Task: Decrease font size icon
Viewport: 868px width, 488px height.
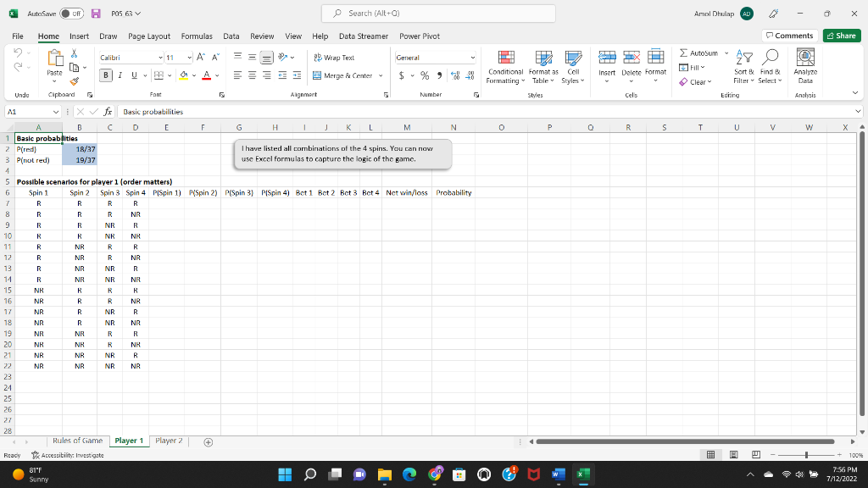Action: (215, 57)
